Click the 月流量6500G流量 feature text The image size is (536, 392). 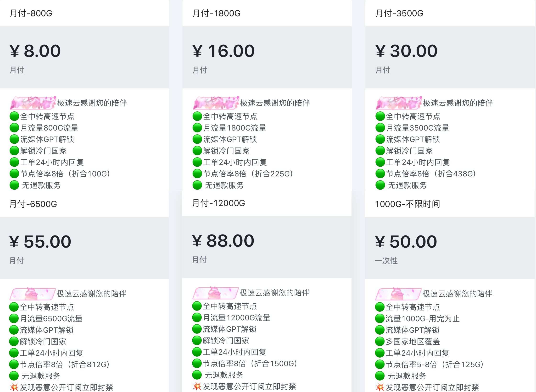click(51, 319)
